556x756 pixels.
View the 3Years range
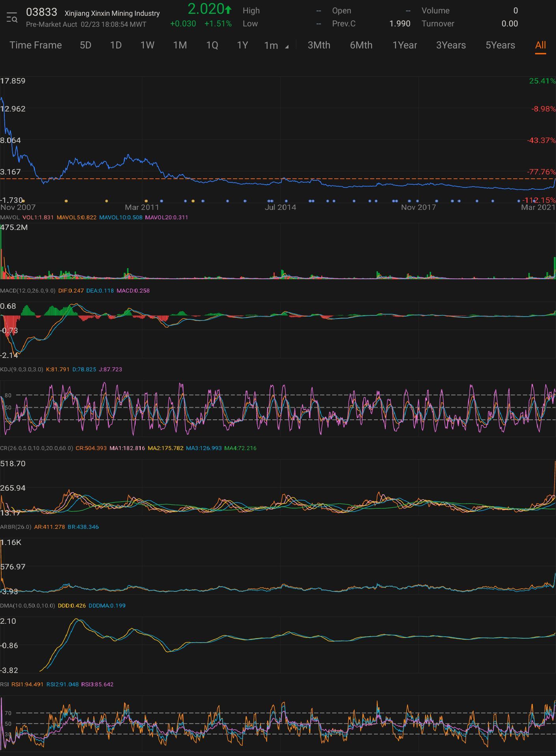pos(451,45)
